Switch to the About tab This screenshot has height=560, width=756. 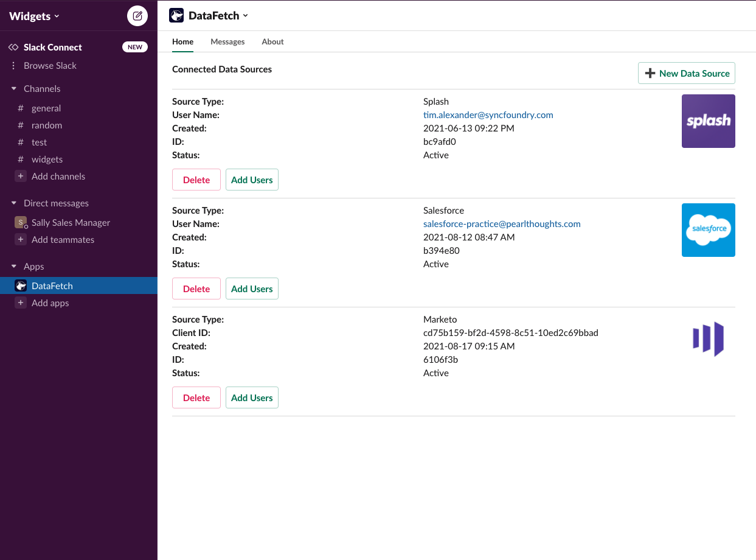[272, 42]
